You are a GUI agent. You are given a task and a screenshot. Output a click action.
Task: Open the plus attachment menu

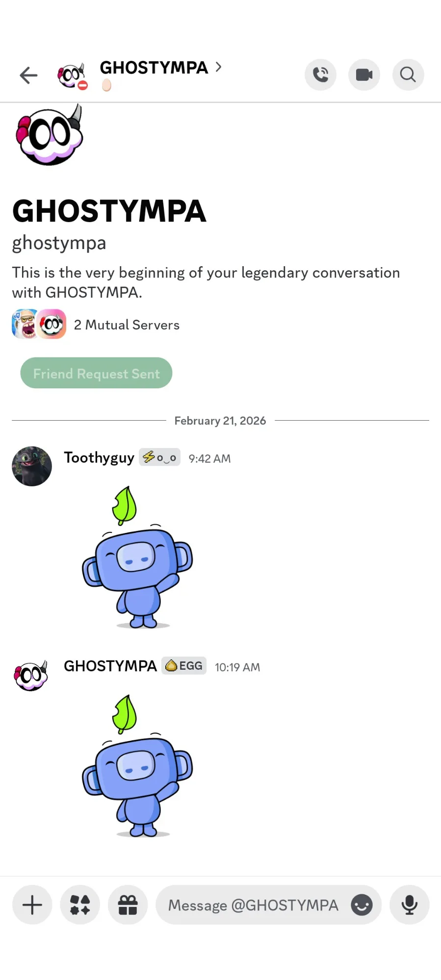click(32, 905)
